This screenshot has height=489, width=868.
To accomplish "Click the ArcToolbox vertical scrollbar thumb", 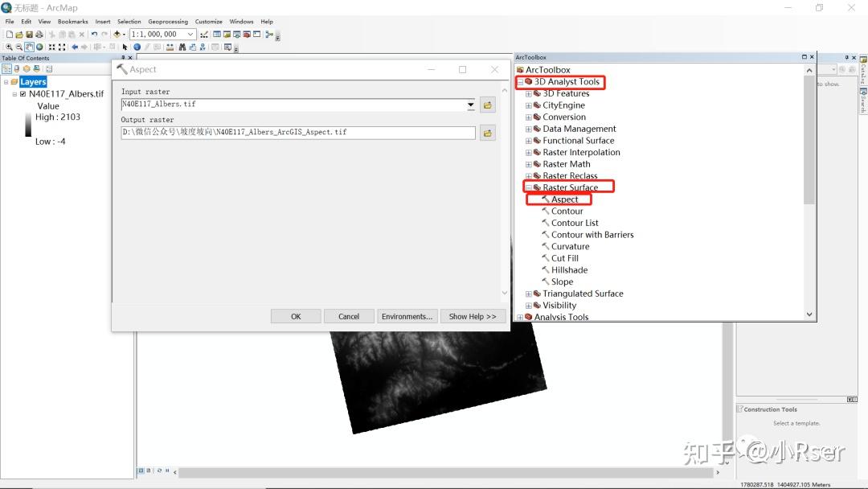I will (809, 142).
